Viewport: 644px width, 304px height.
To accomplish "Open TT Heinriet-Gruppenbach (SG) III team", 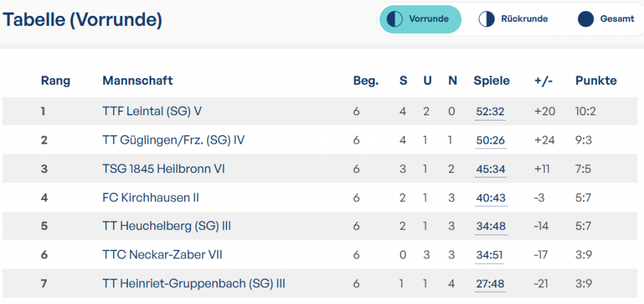I will (x=194, y=284).
